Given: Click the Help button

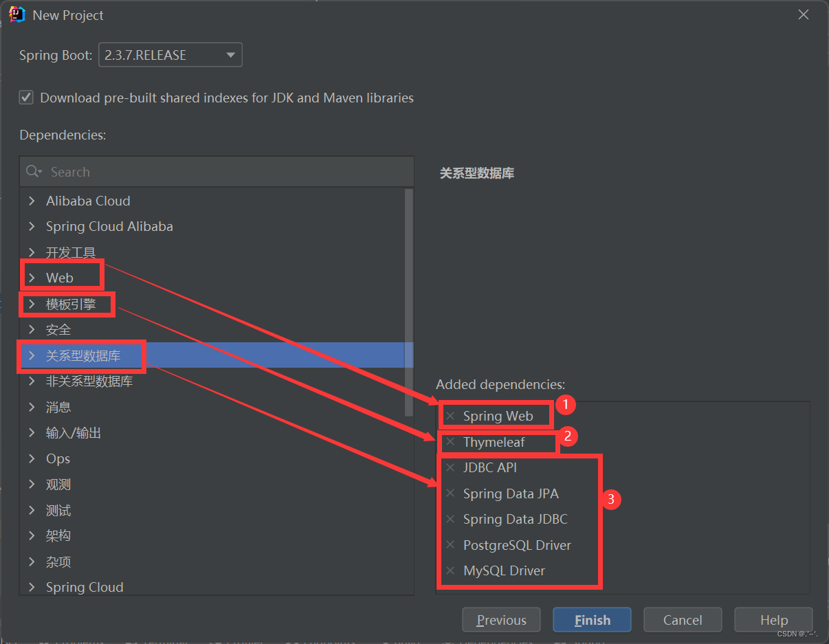Looking at the screenshot, I should 773,620.
